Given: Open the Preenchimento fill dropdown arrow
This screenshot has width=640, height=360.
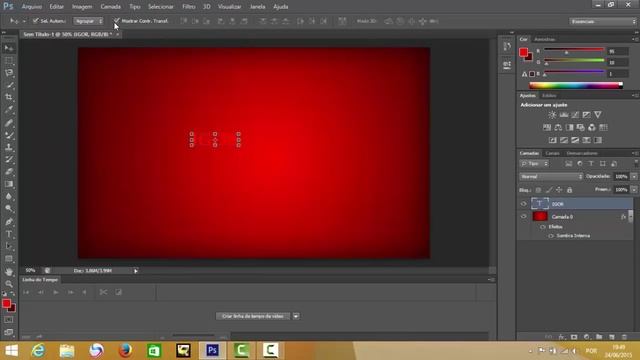Looking at the screenshot, I should tap(634, 190).
